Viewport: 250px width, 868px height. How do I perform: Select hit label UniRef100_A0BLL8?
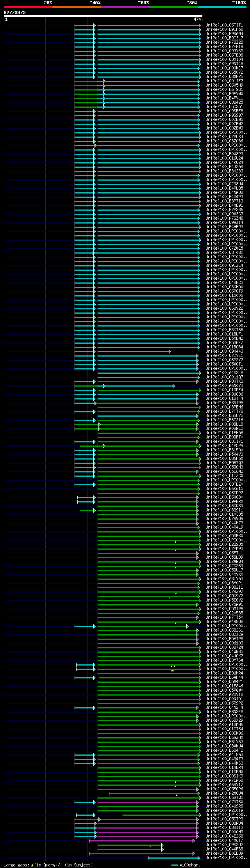point(224,424)
